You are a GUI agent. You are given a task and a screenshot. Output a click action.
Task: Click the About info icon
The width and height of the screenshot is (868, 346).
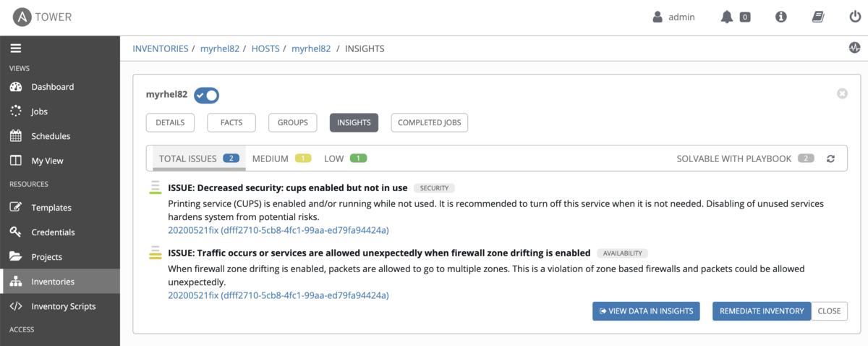[x=780, y=17]
